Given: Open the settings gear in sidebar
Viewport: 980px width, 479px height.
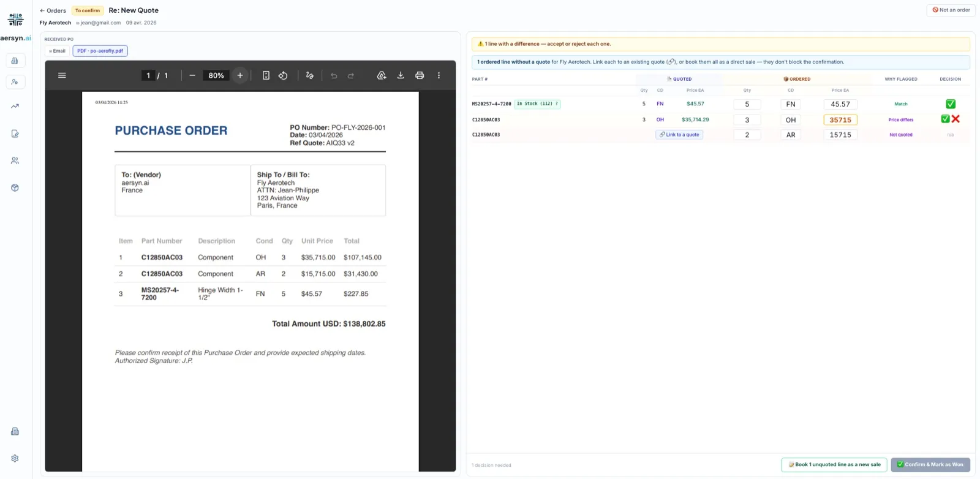Looking at the screenshot, I should pyautogui.click(x=15, y=458).
